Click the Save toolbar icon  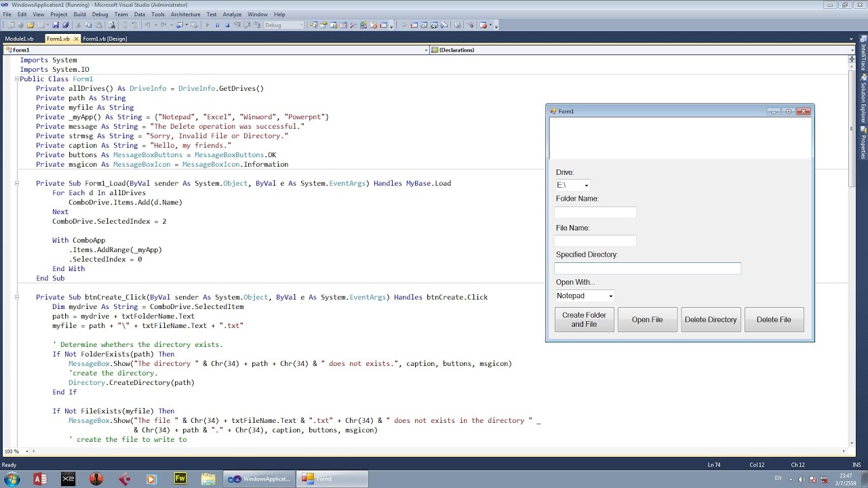tap(56, 25)
